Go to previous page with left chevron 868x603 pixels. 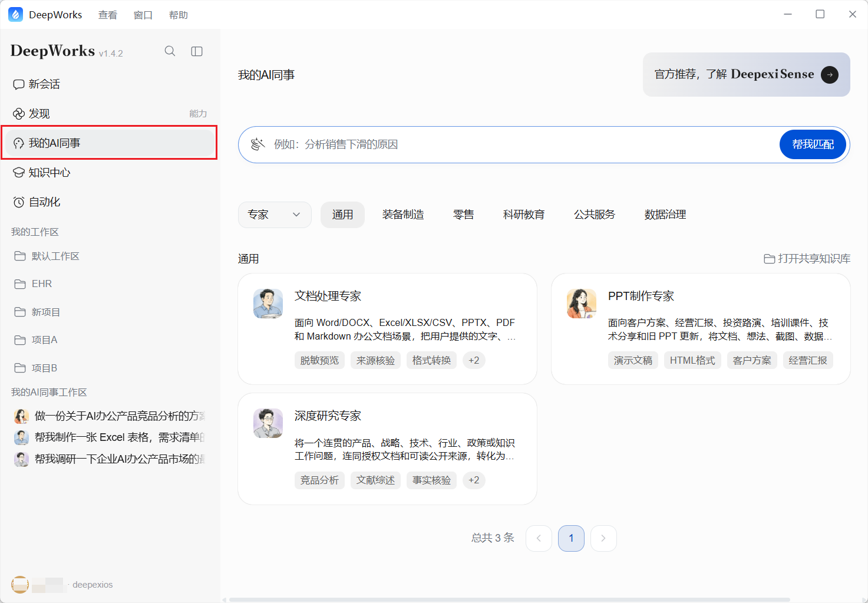[539, 538]
